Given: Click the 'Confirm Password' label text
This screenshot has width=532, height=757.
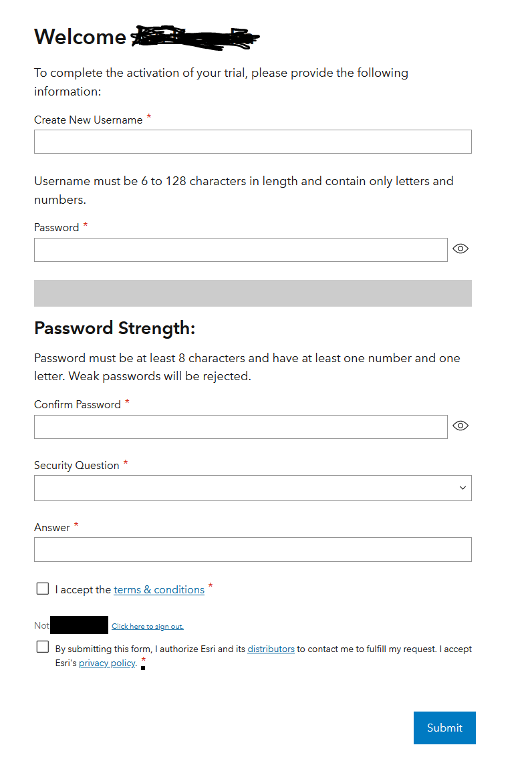Looking at the screenshot, I should point(78,405).
